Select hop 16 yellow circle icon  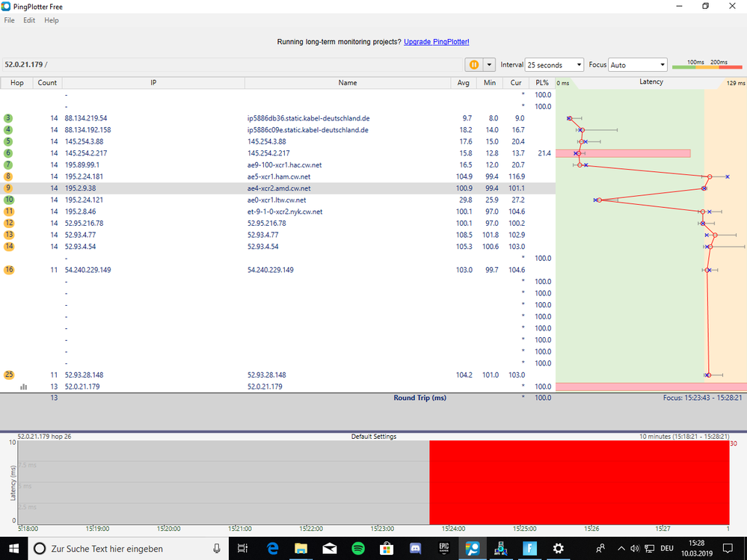[x=8, y=269]
